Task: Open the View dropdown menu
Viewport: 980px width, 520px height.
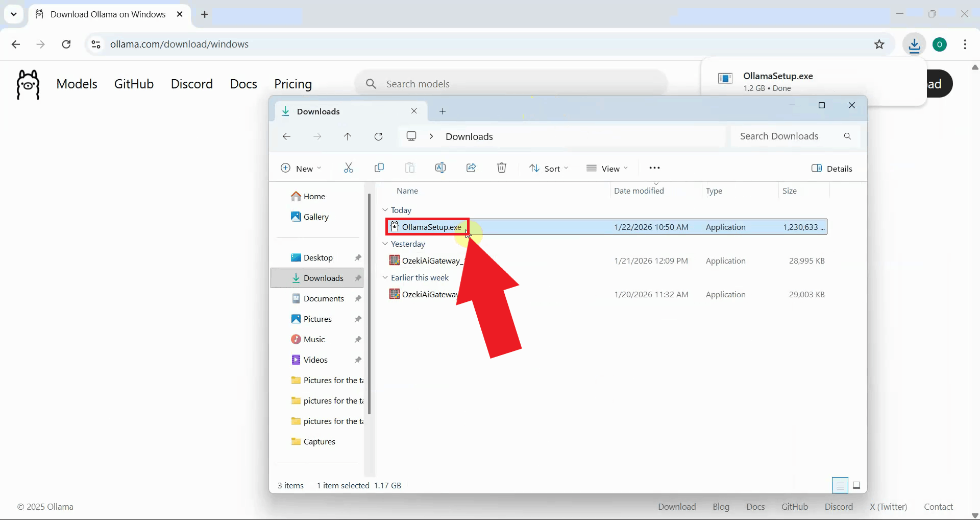Action: pyautogui.click(x=607, y=169)
